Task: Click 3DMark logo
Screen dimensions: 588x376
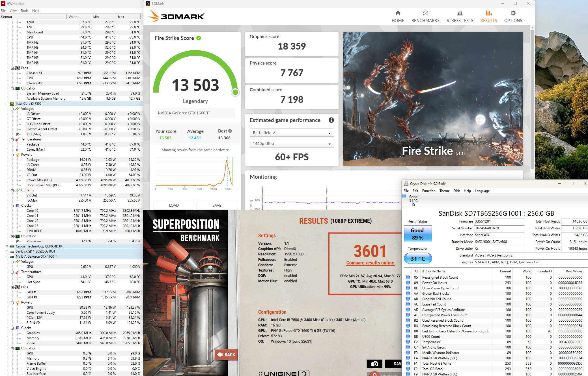Action: coord(176,16)
